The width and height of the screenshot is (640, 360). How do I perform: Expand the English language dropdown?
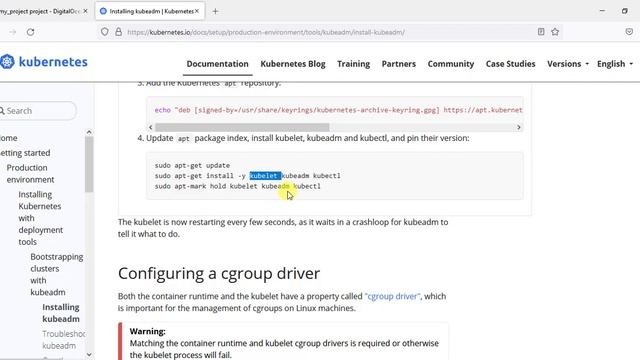coord(615,64)
